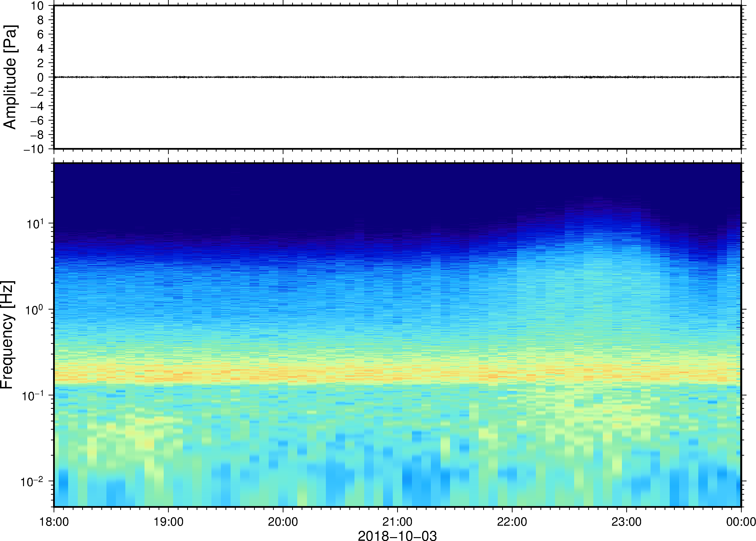Click the positive amplitude tick label "4"
This screenshot has height=541, width=756.
pyautogui.click(x=41, y=49)
